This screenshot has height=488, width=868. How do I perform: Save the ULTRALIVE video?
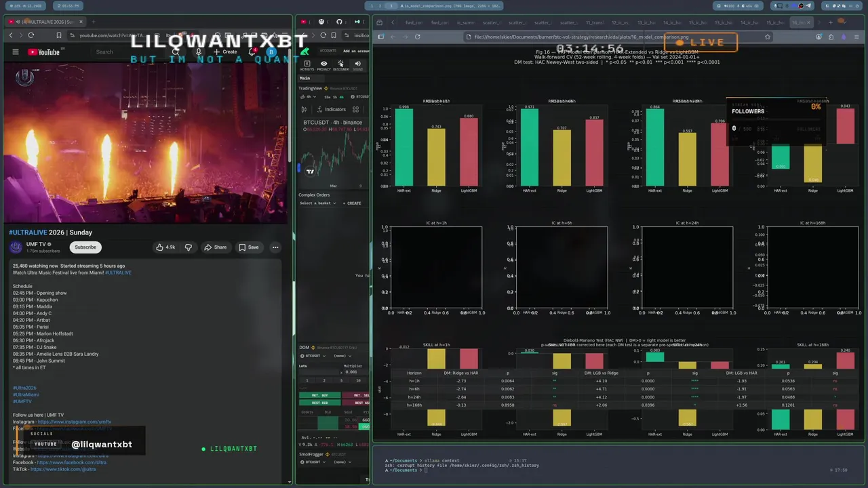(248, 247)
